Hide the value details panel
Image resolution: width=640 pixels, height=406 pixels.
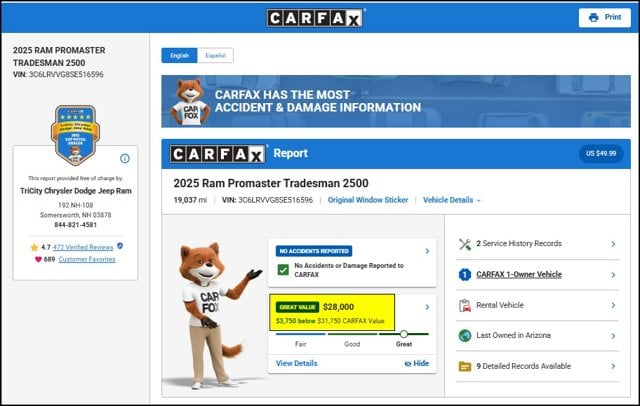416,363
